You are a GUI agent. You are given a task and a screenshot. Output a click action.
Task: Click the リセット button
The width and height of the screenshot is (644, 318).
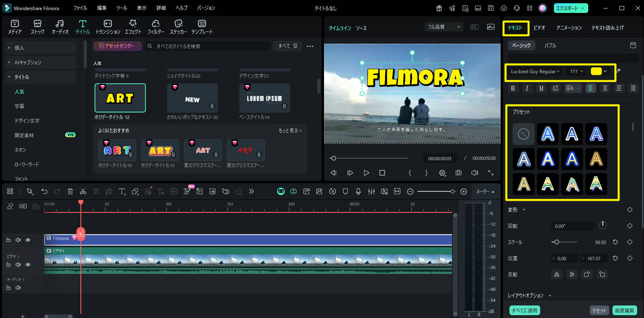(x=599, y=310)
